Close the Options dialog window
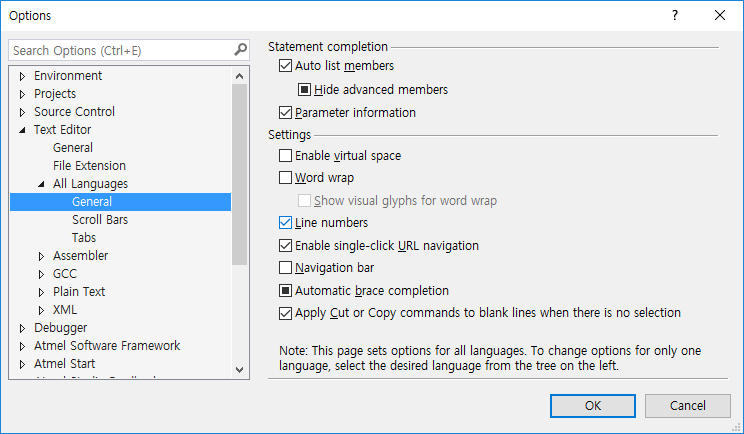Viewport: 744px width, 434px height. click(720, 16)
